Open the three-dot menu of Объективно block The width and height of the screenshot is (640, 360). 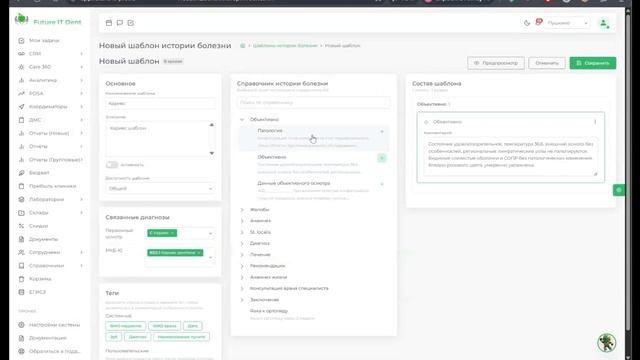595,122
